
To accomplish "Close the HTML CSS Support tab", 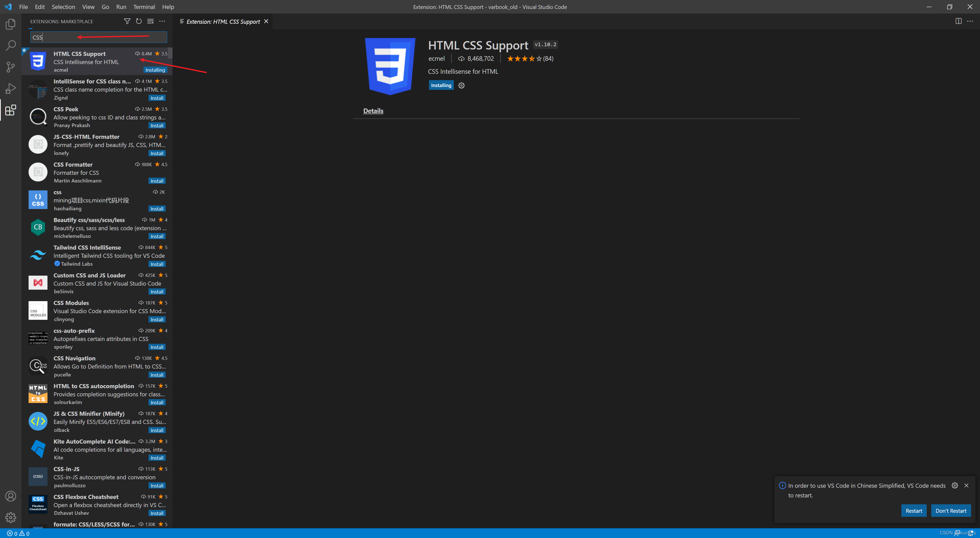I will 266,21.
